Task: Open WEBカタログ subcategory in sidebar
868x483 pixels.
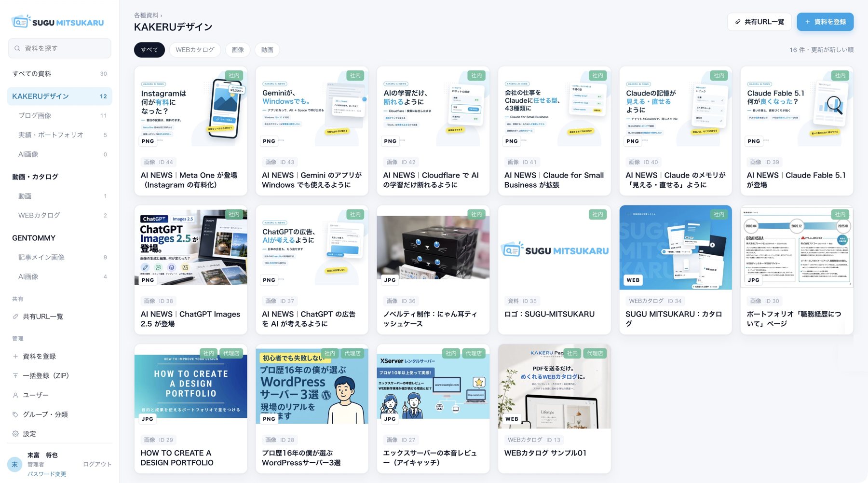Action: (60, 215)
